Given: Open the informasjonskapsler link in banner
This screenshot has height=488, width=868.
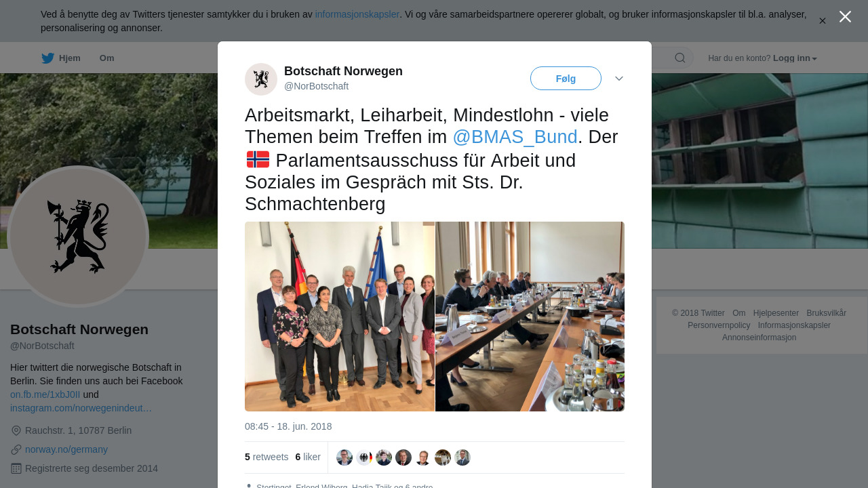Looking at the screenshot, I should [x=357, y=14].
